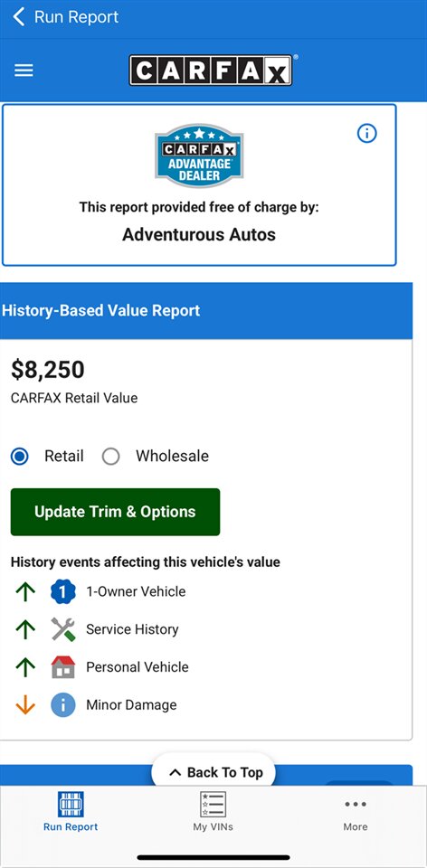Click the Update Trim & Options button
Screen dimensions: 427x868
pyautogui.click(x=115, y=512)
